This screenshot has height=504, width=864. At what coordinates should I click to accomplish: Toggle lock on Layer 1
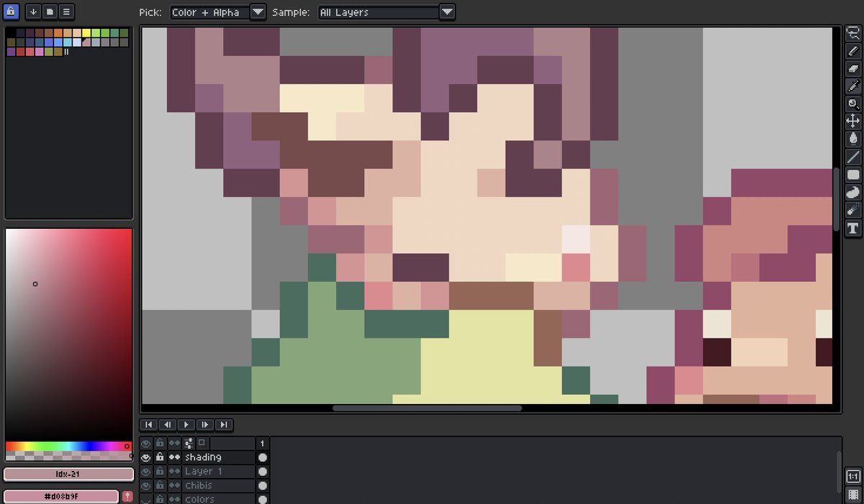(x=160, y=472)
